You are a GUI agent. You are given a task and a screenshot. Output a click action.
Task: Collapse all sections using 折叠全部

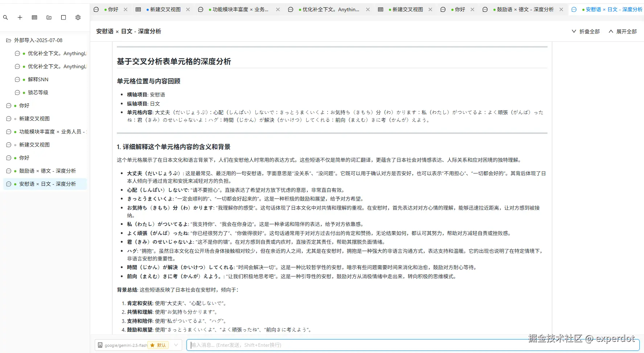[586, 32]
